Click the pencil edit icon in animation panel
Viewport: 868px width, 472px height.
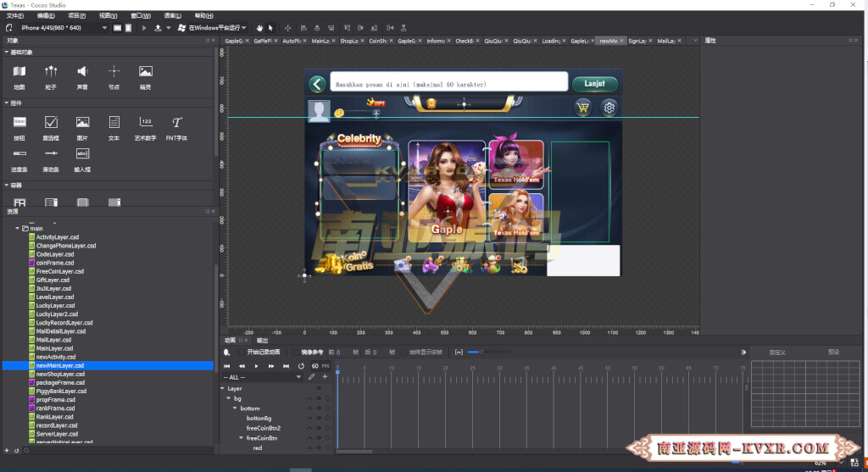(312, 377)
